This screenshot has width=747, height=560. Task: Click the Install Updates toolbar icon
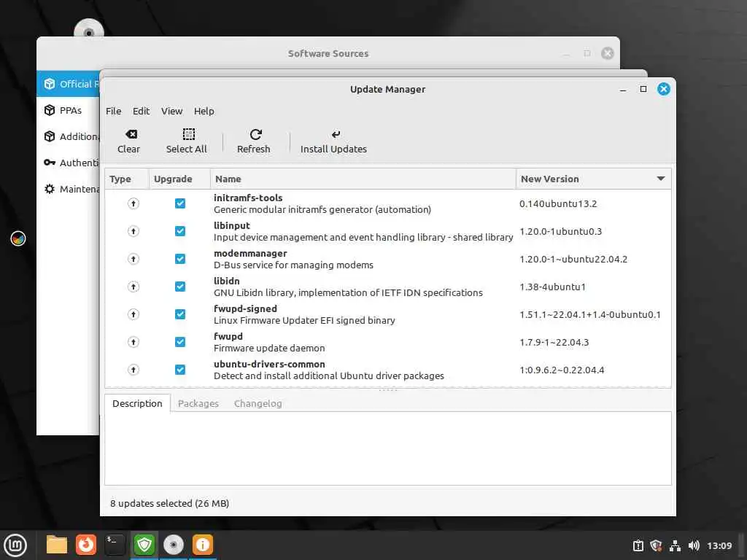click(336, 135)
